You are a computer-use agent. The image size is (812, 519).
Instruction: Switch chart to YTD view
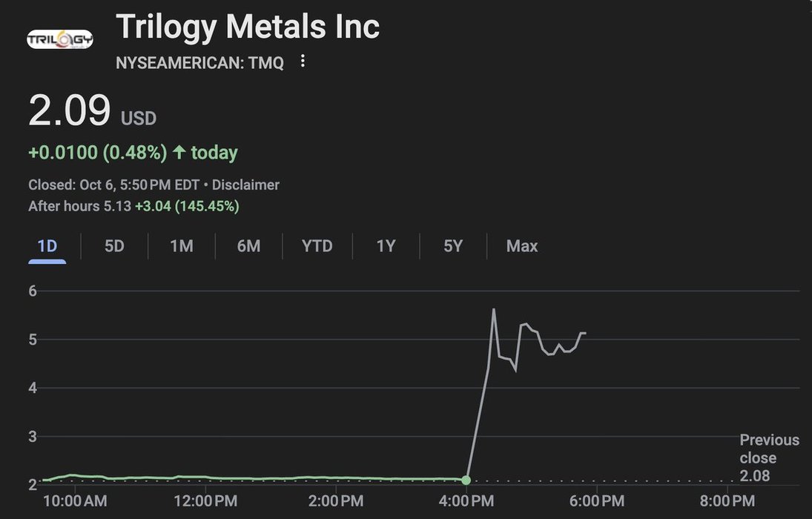(317, 246)
